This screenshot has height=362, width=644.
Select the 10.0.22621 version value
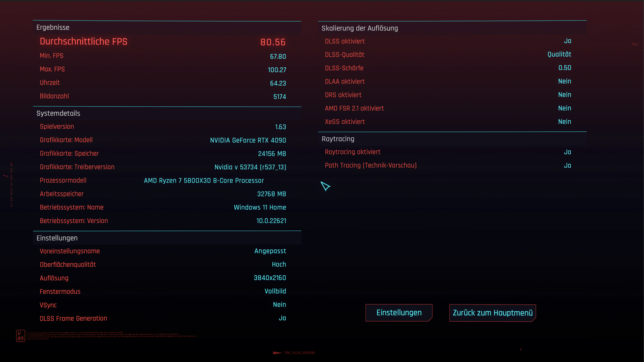point(271,221)
